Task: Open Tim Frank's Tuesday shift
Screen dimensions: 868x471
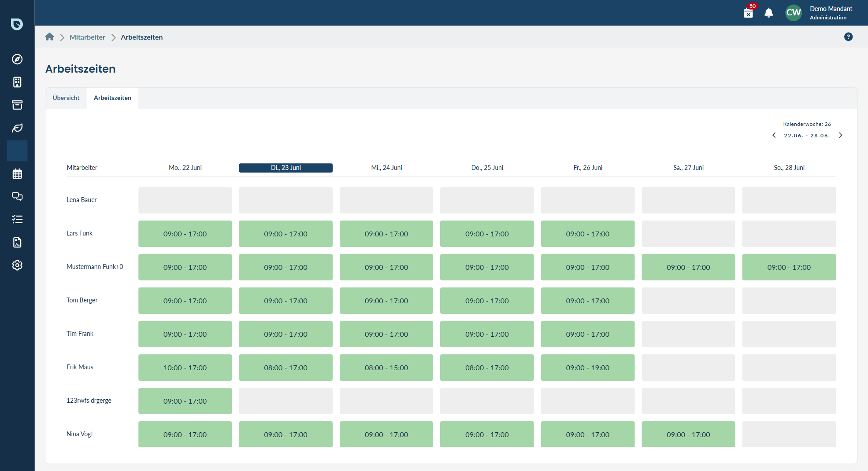Action: [286, 334]
